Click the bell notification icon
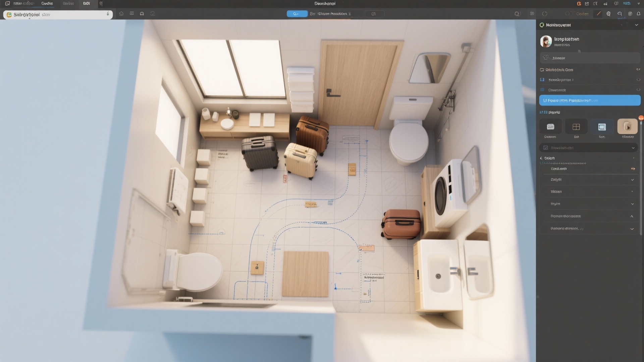This screenshot has height=362, width=644. pos(639,14)
